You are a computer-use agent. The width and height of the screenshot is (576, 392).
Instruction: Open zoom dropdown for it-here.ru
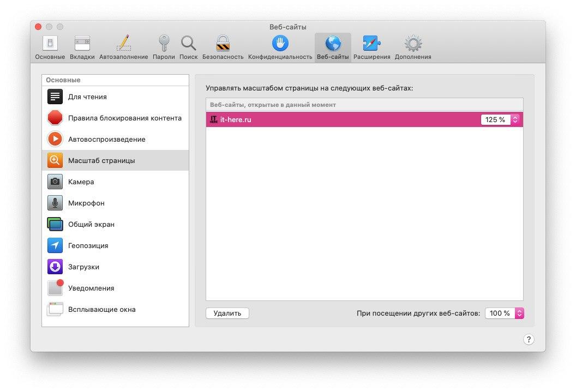[515, 119]
